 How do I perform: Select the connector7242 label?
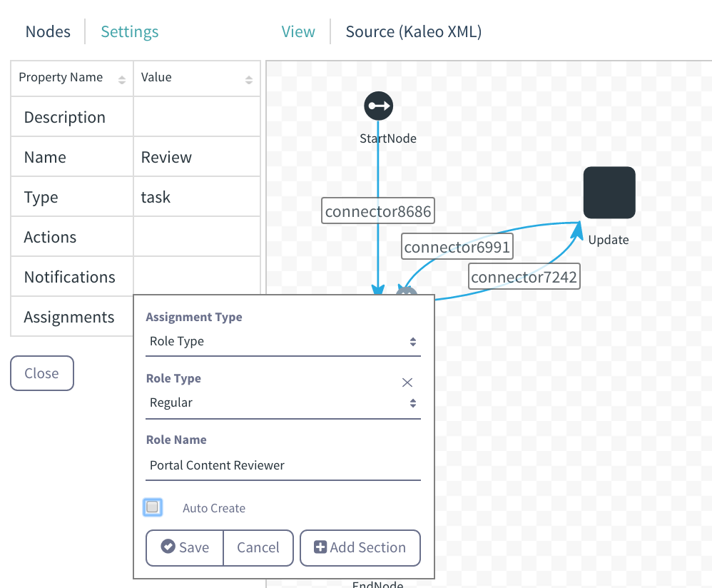tap(524, 277)
